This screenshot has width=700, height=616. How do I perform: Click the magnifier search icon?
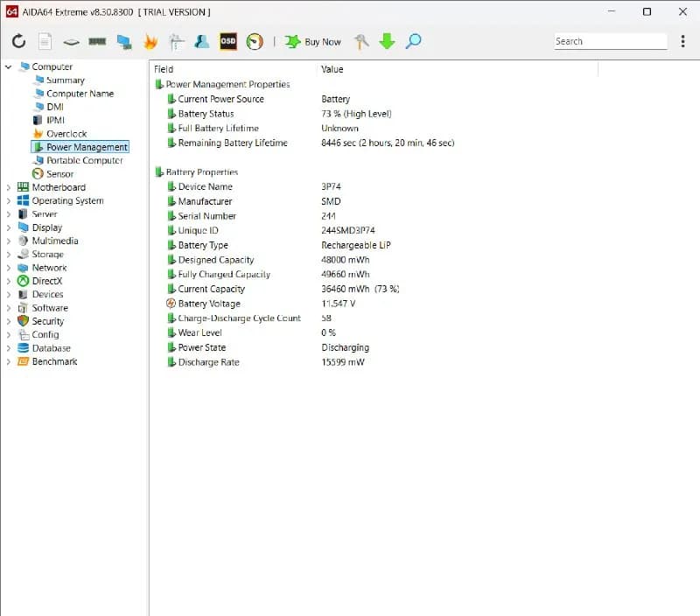pos(413,41)
